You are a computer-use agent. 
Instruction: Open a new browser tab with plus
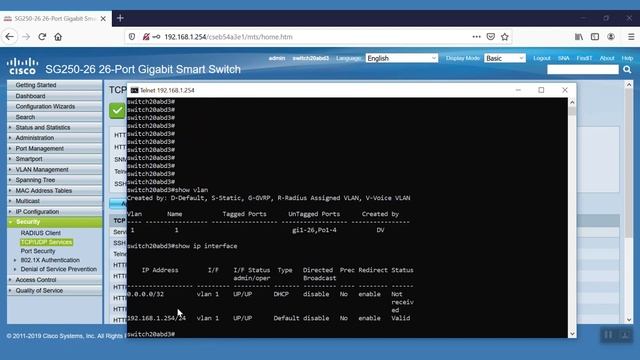120,18
